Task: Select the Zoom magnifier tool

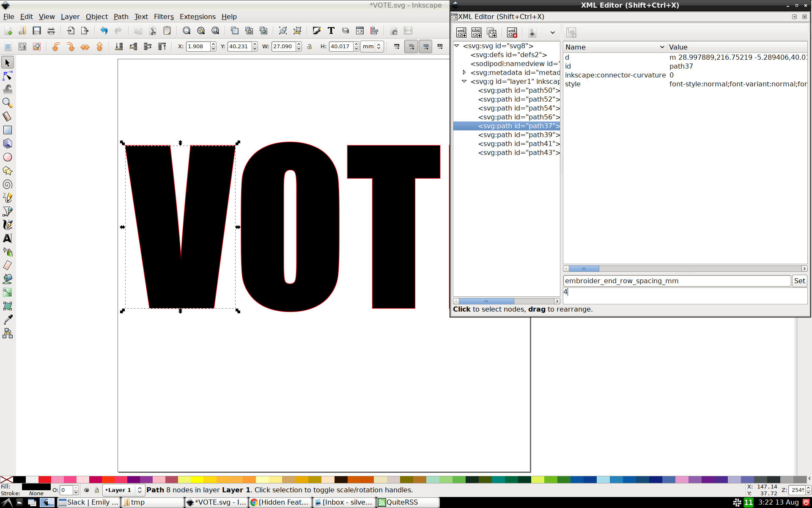Action: [8, 103]
